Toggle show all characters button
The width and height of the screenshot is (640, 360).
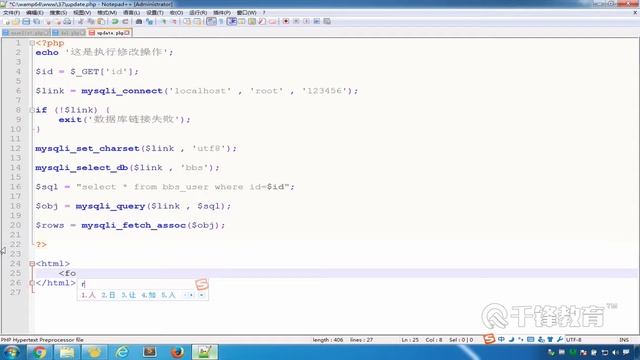221,21
